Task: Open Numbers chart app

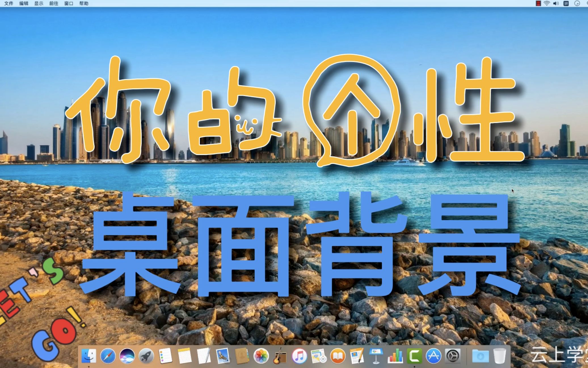Action: (395, 356)
